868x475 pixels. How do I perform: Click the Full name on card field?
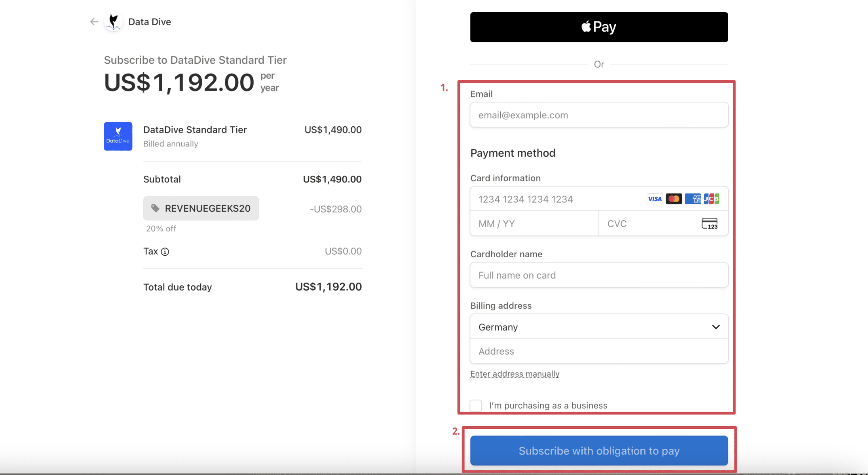599,275
